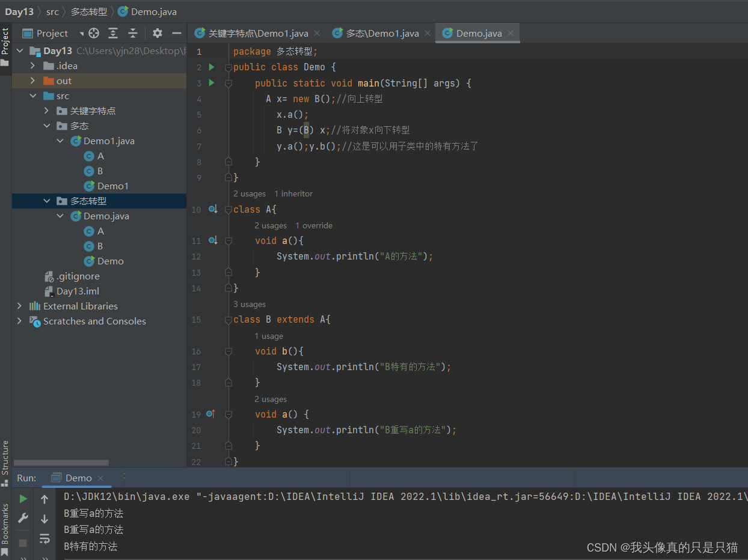Click console output line 'B特有的方法'
This screenshot has height=560, width=748.
(x=90, y=547)
